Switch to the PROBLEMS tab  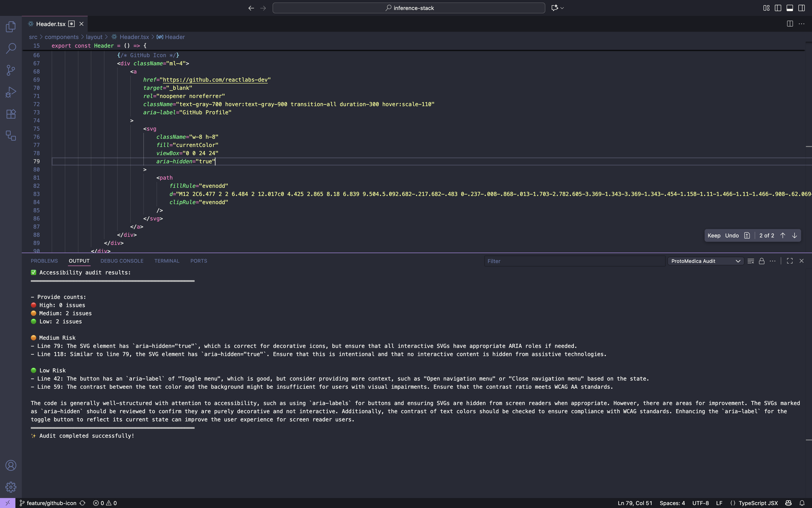tap(44, 261)
